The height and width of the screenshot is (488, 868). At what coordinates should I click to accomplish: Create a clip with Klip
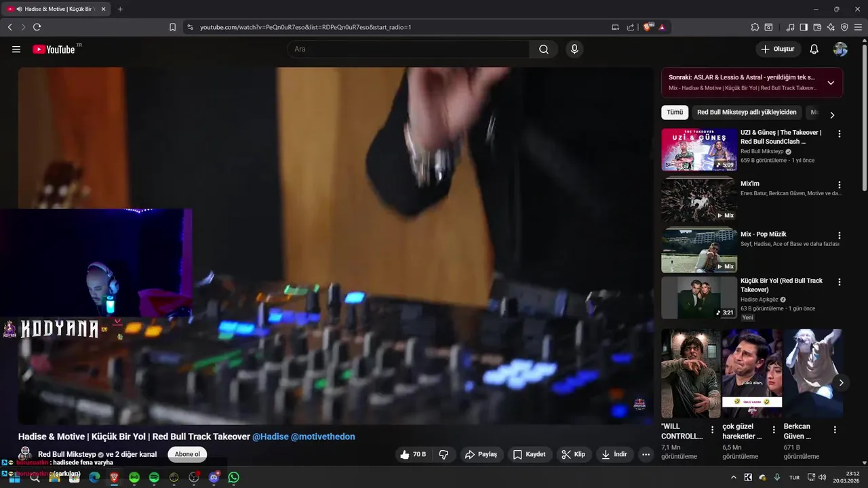574,454
